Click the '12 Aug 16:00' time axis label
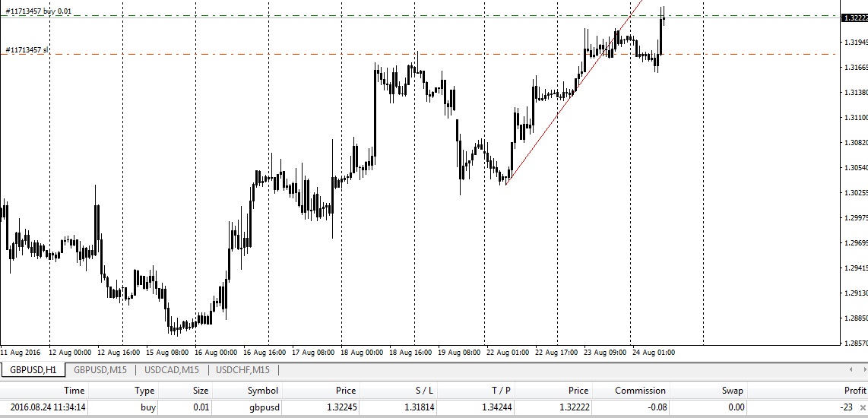The image size is (868, 418). tap(119, 352)
